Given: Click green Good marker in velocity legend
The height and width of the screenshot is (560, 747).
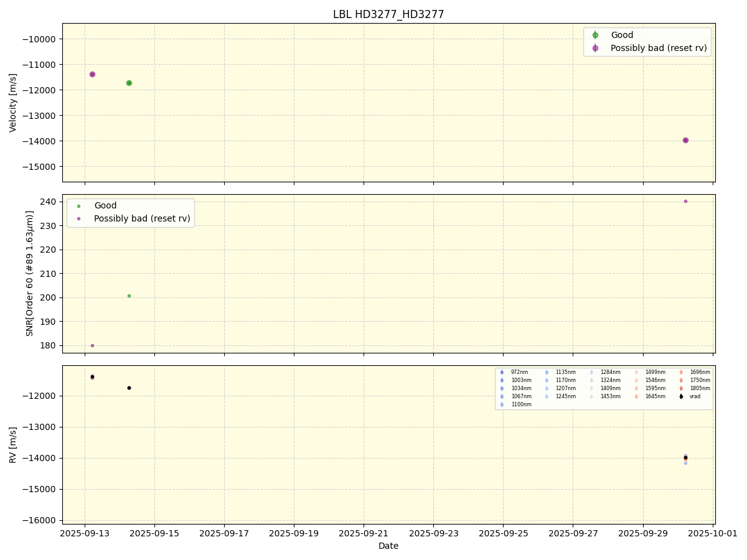Looking at the screenshot, I should pos(595,35).
